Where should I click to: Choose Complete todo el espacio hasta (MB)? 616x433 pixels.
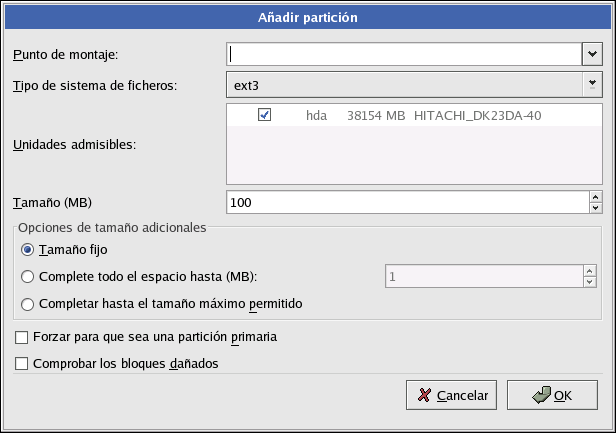coord(27,277)
